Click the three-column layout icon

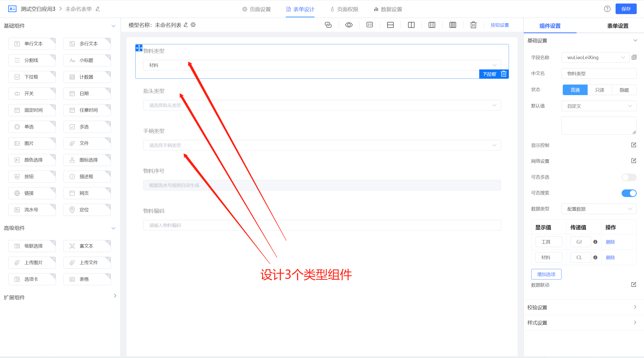(432, 25)
